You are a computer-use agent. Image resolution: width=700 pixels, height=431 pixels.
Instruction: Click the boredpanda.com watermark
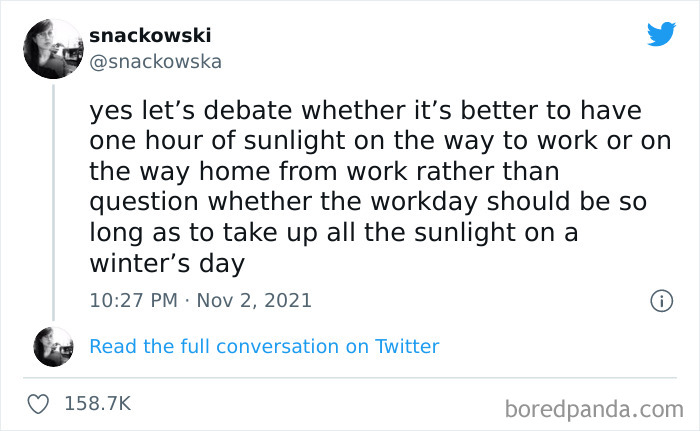pos(594,408)
